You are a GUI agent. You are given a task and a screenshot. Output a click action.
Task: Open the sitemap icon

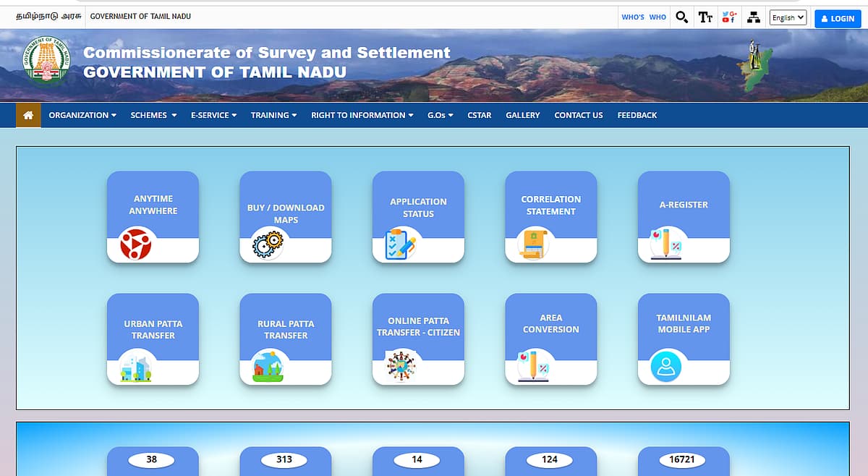753,17
